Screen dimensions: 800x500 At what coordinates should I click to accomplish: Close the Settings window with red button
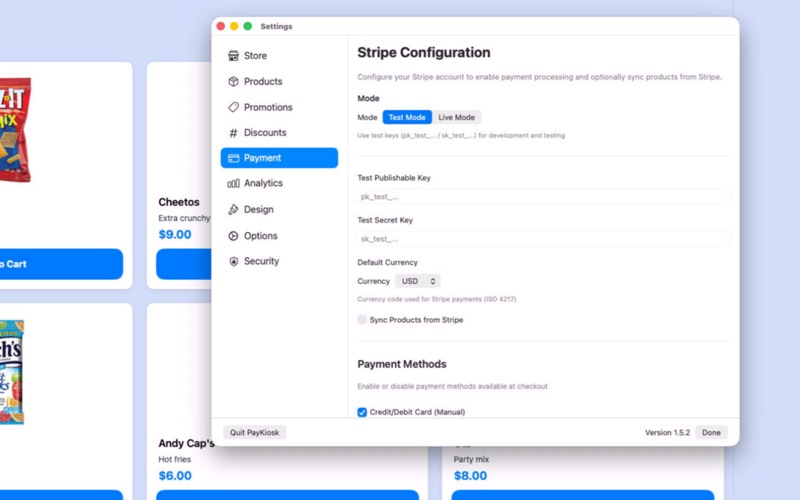pos(221,26)
